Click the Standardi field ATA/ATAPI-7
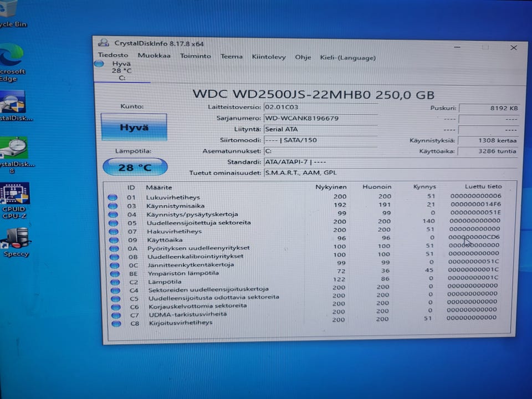Viewport: 532px width, 399px height. click(391, 162)
